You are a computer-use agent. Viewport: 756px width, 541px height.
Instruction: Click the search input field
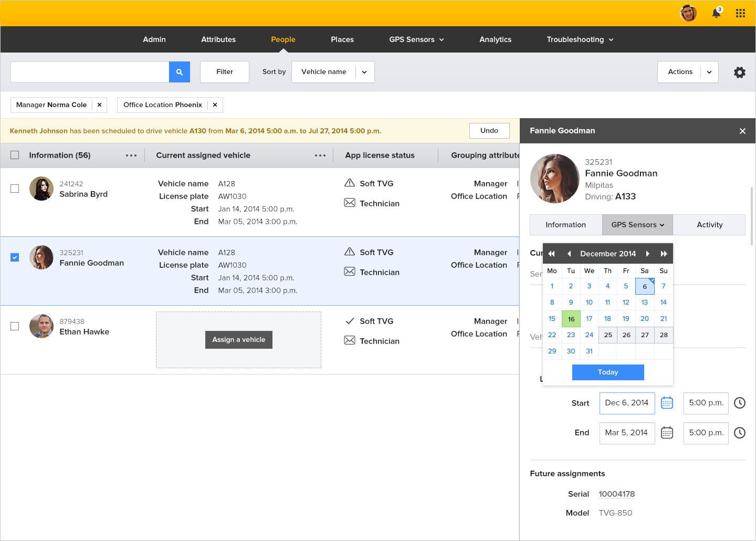(x=90, y=72)
